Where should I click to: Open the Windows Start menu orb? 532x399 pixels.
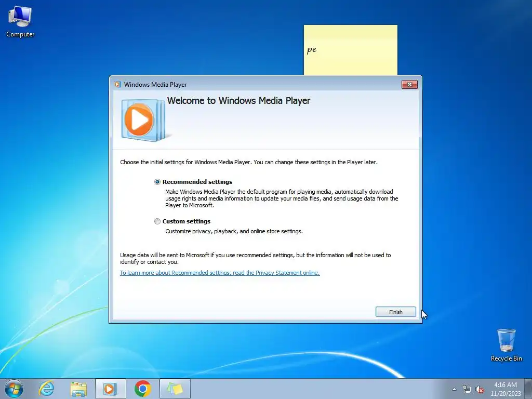tap(14, 389)
